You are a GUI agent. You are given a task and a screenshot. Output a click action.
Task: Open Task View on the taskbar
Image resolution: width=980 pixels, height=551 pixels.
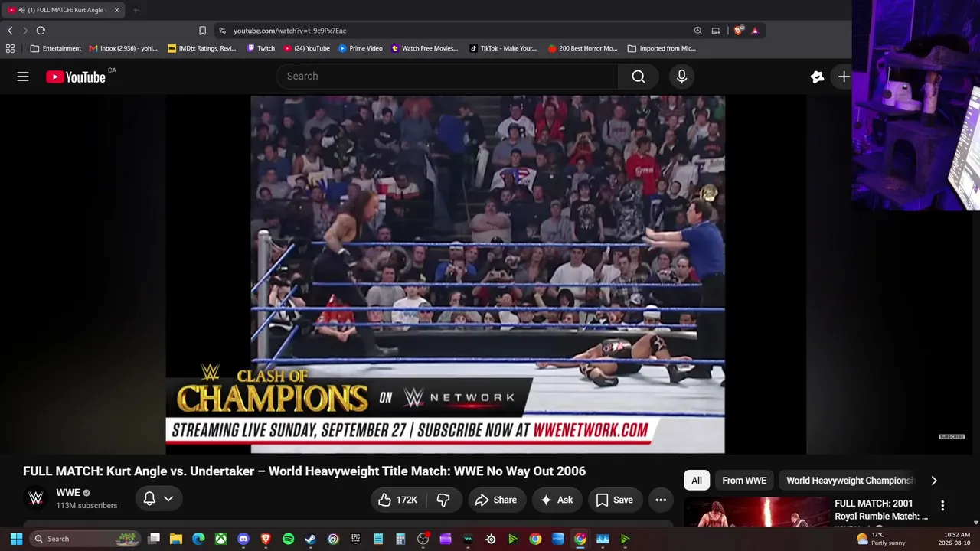(x=154, y=539)
